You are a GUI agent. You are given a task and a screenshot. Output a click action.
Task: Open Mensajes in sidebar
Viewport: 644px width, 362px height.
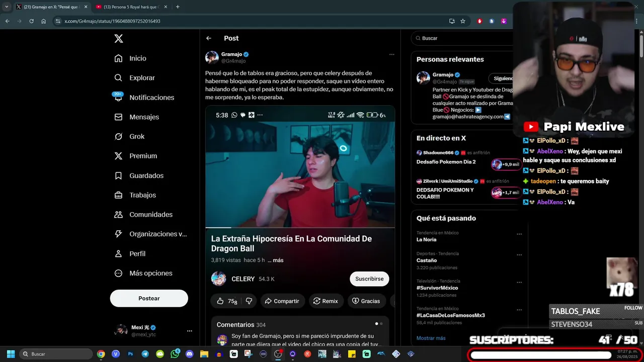(x=137, y=117)
